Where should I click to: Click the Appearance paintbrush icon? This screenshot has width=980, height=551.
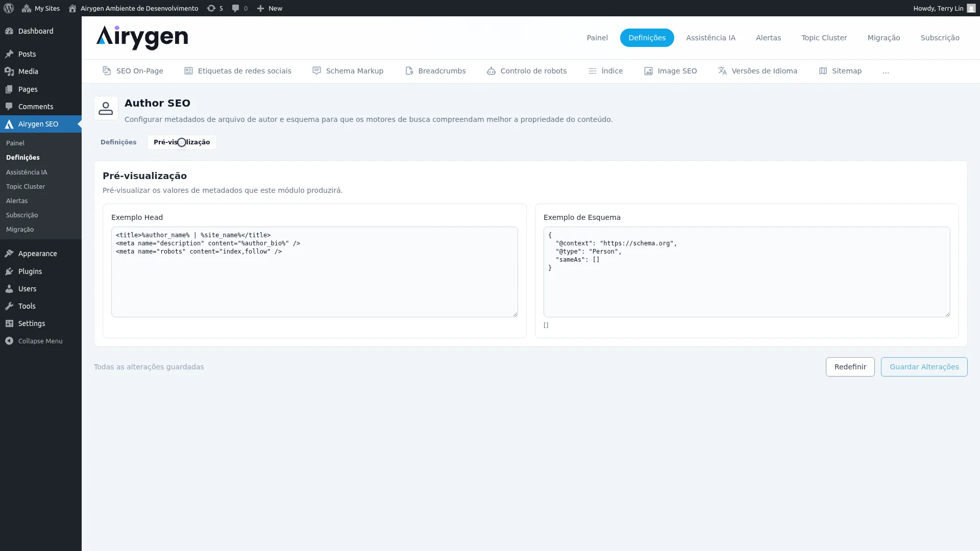click(9, 254)
